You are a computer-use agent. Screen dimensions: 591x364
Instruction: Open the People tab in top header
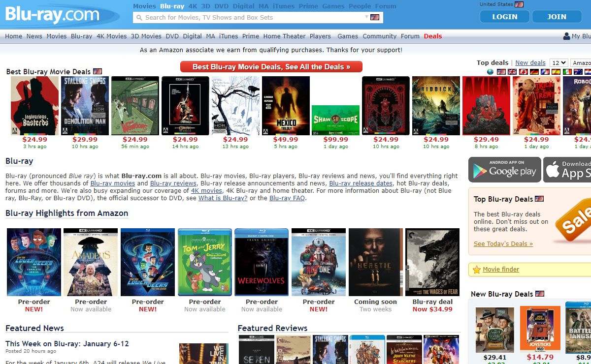pyautogui.click(x=360, y=6)
